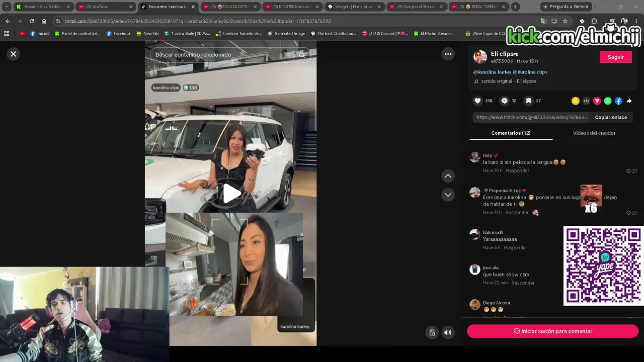The width and height of the screenshot is (644, 362).
Task: Reload the current page
Action: [x=32, y=21]
